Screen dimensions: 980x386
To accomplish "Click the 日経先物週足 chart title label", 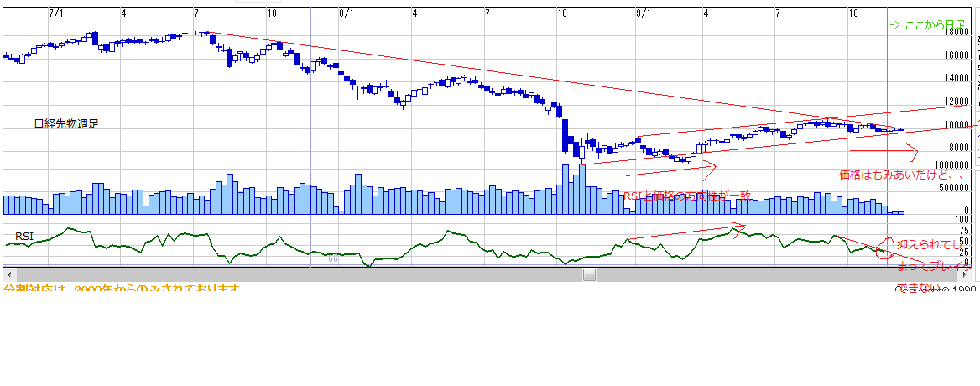I will click(x=66, y=123).
